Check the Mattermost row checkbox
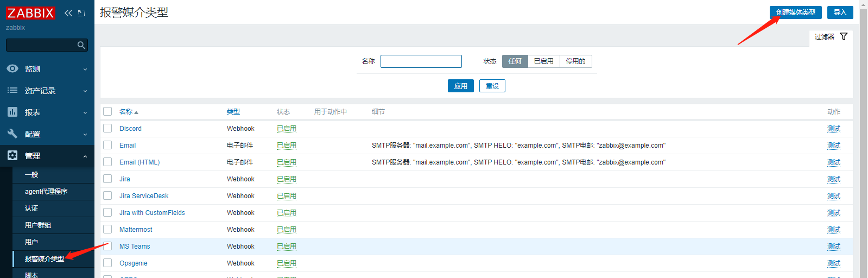This screenshot has width=868, height=278. coord(107,229)
